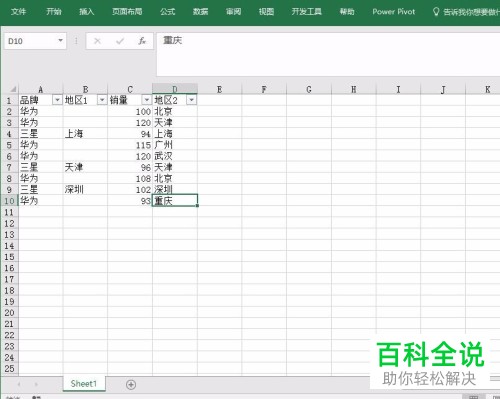This screenshot has width=500, height=399.
Task: Select row 10 header
Action: click(x=9, y=201)
